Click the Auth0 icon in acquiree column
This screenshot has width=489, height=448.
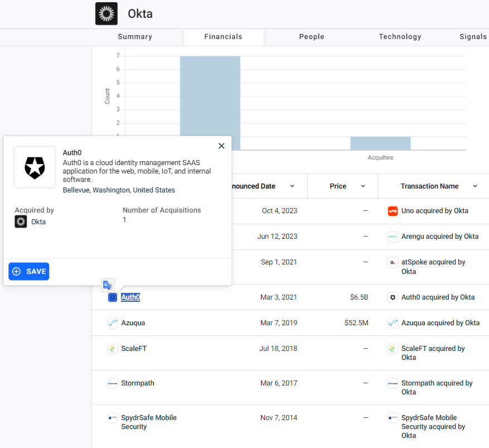tap(113, 297)
